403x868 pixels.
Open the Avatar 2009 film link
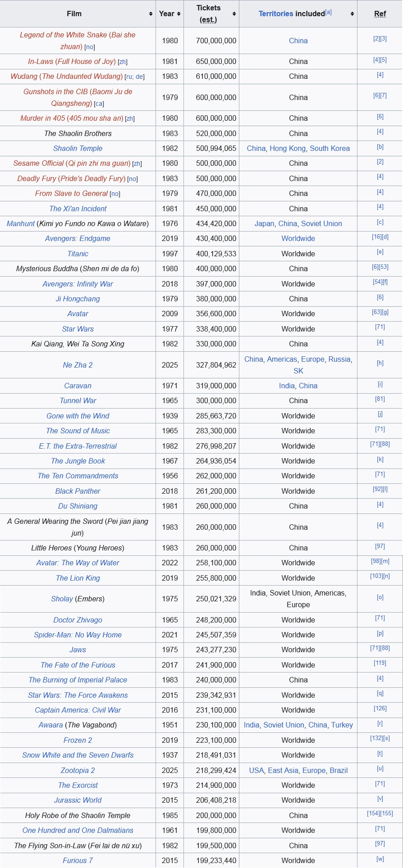pyautogui.click(x=78, y=314)
